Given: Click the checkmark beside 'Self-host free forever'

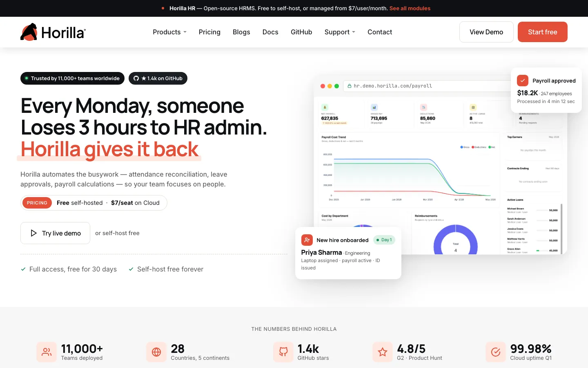Looking at the screenshot, I should [x=131, y=269].
